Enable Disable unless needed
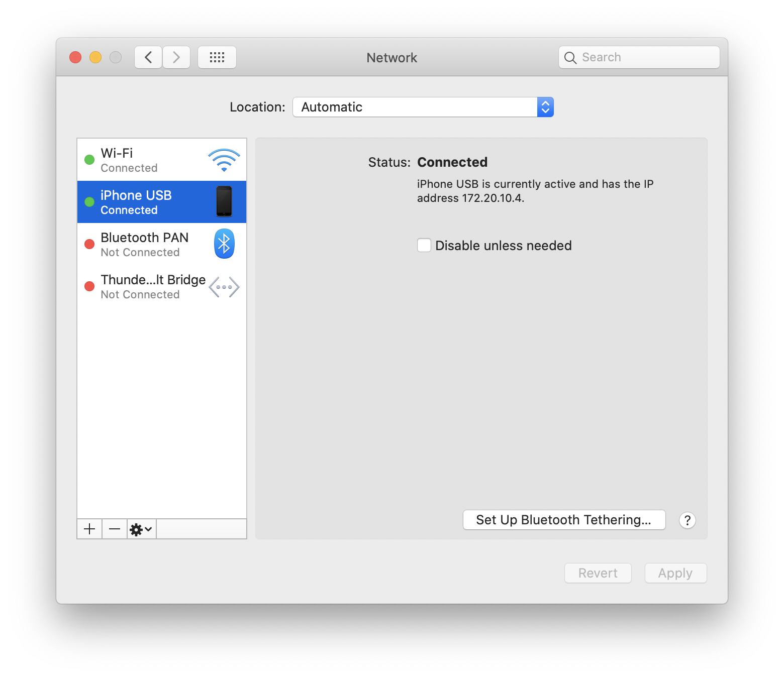 (x=424, y=245)
